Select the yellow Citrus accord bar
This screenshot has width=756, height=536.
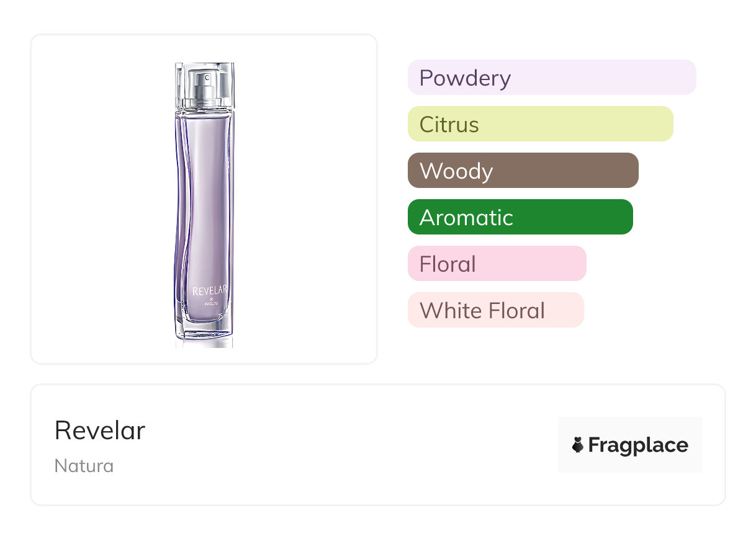pos(540,124)
